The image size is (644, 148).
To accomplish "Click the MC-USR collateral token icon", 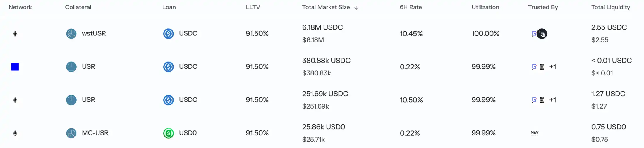I will pyautogui.click(x=71, y=133).
